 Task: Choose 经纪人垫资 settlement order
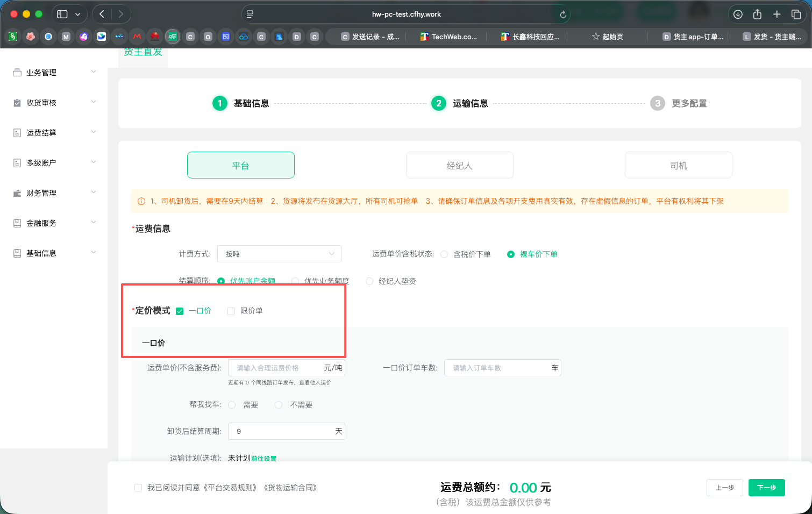pos(369,281)
